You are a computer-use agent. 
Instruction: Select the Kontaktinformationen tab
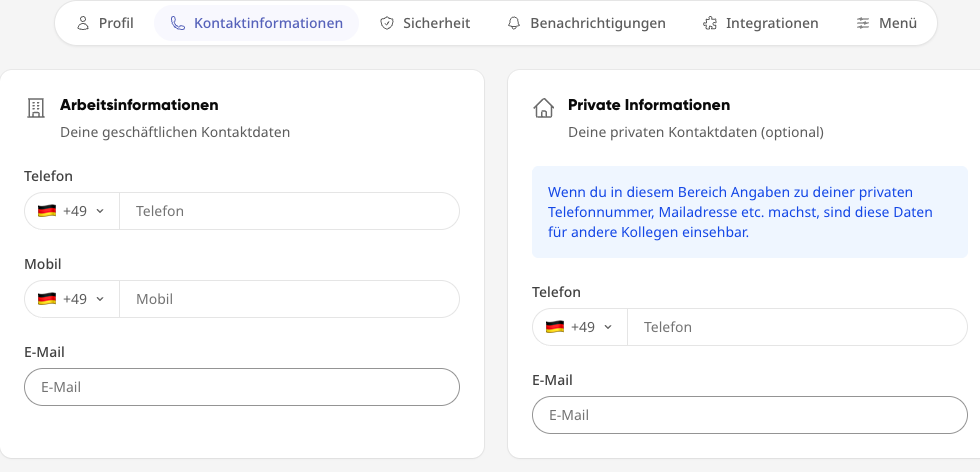click(x=256, y=23)
